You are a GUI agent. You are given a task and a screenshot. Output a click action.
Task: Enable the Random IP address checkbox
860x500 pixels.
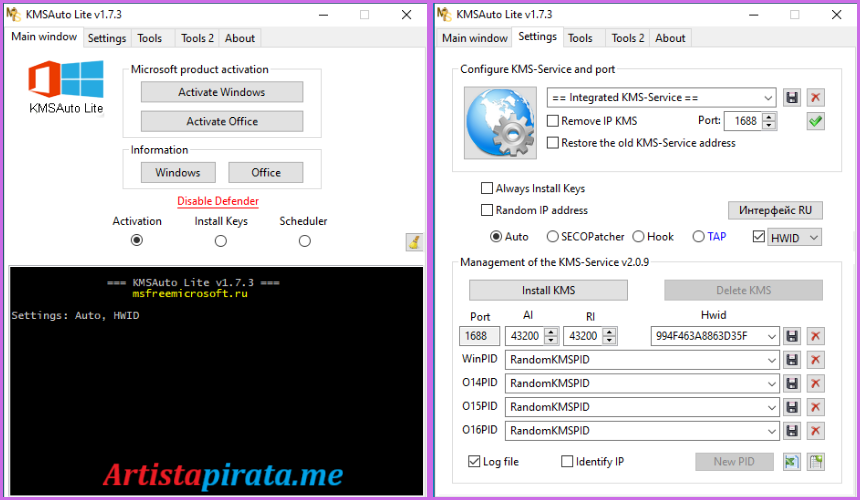coord(486,210)
